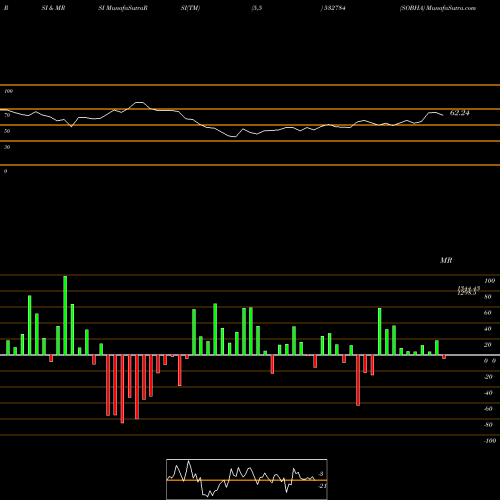500x500 pixels.
Task: Click the "(5,5" parameter text
Action: point(257,8)
